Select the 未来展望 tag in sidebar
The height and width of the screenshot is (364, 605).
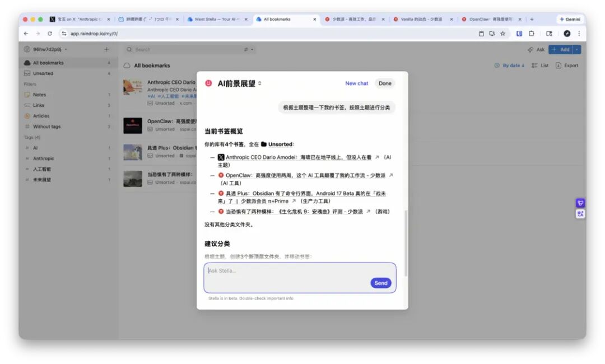click(x=68, y=180)
